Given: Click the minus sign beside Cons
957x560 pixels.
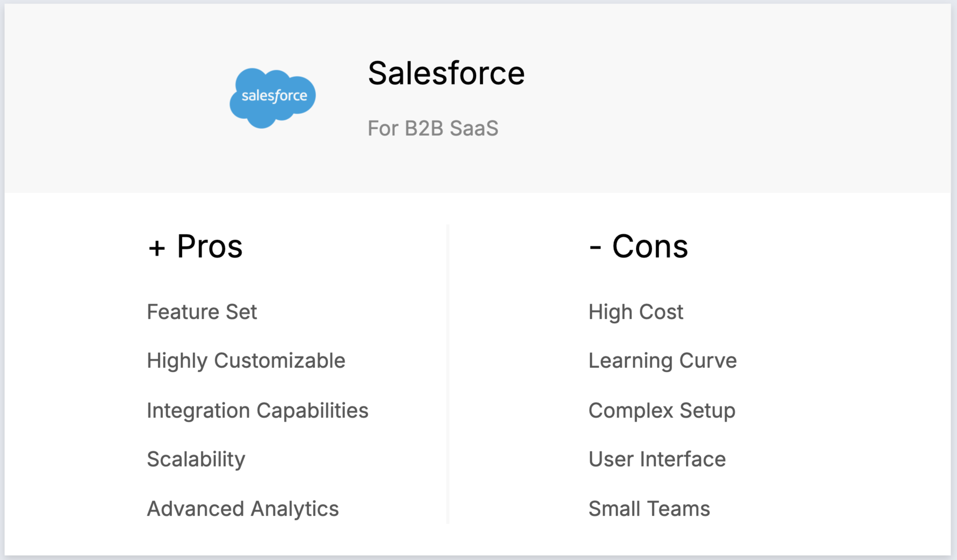Looking at the screenshot, I should coord(595,248).
